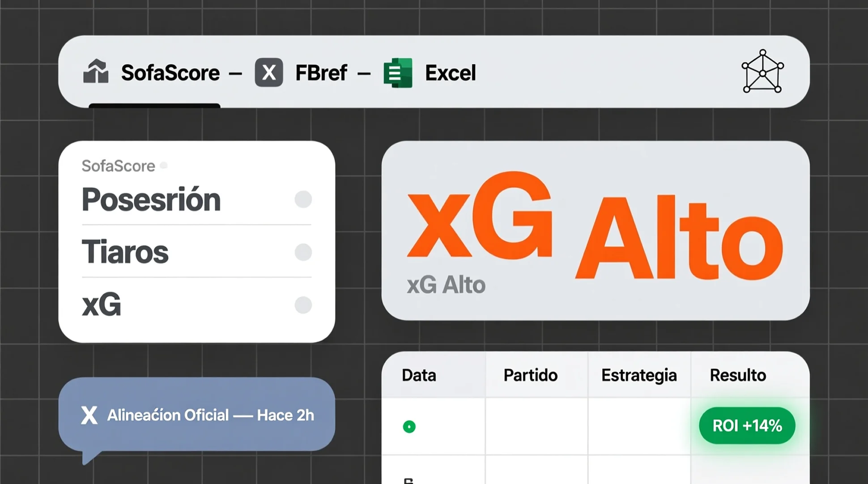Switch to the Partido column tab

click(x=531, y=375)
